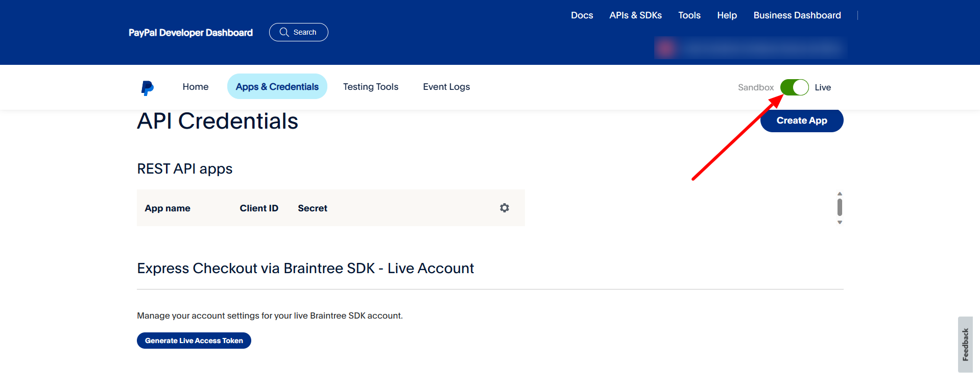980x387 pixels.
Task: Open APIs & SDKs menu
Action: 635,15
